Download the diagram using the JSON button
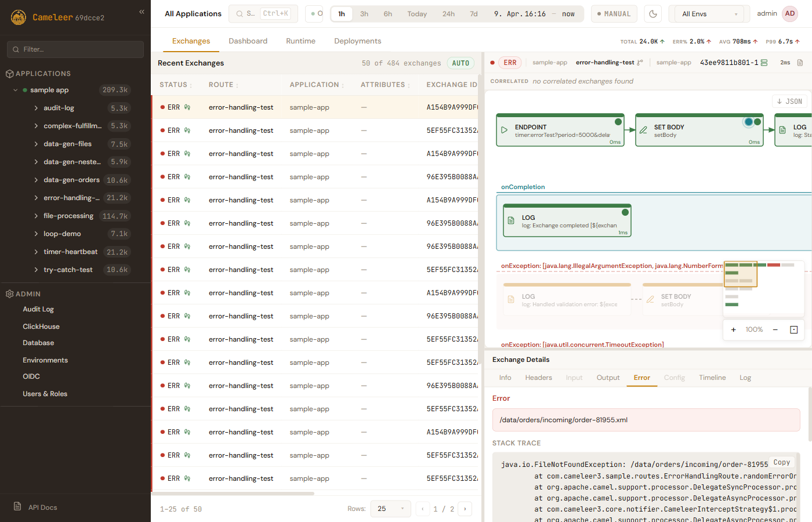812x522 pixels. pyautogui.click(x=789, y=101)
